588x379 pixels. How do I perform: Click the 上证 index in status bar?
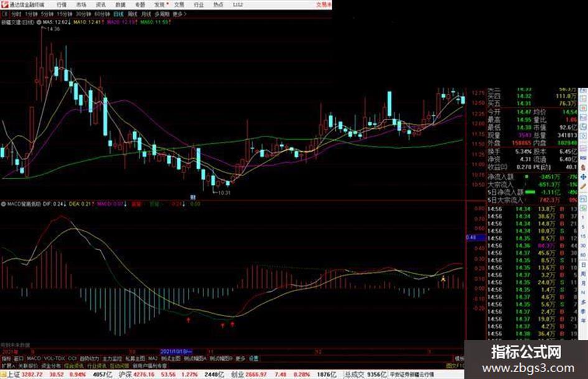[14, 374]
